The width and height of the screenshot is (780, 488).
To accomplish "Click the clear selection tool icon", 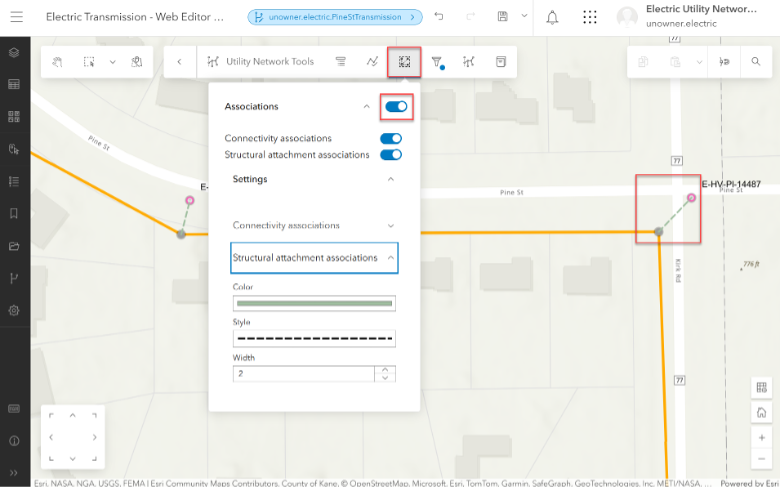I will tap(136, 62).
